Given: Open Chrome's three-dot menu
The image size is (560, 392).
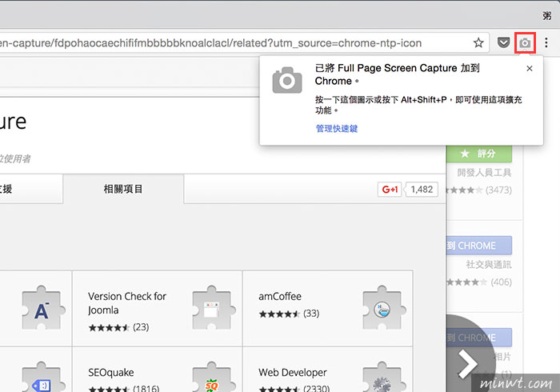Looking at the screenshot, I should pos(546,43).
